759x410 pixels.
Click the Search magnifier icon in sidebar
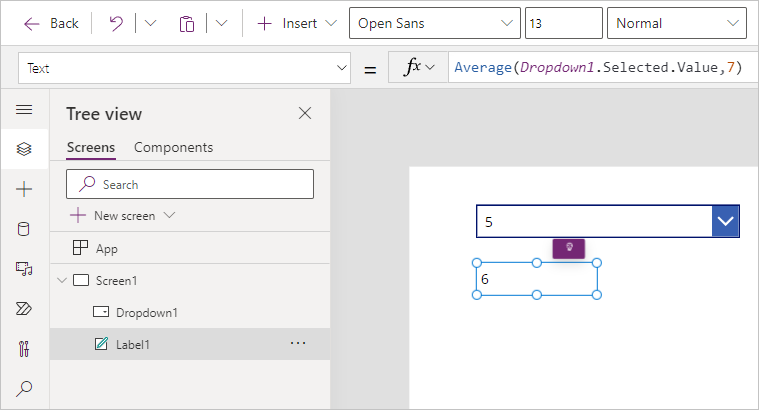(24, 389)
